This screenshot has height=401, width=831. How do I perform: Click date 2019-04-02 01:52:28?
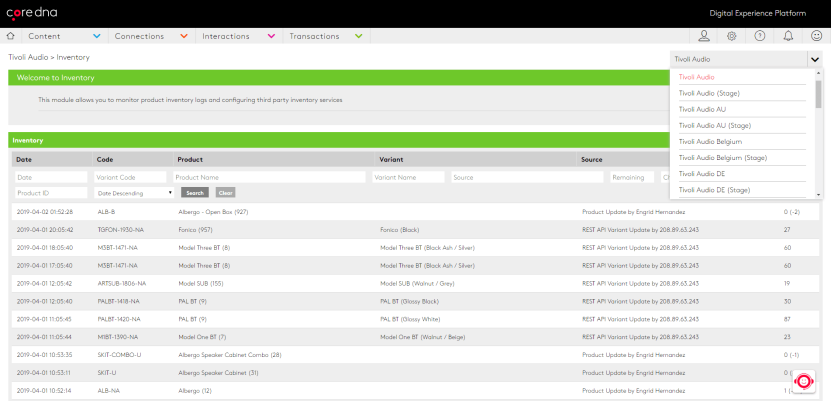pos(45,212)
